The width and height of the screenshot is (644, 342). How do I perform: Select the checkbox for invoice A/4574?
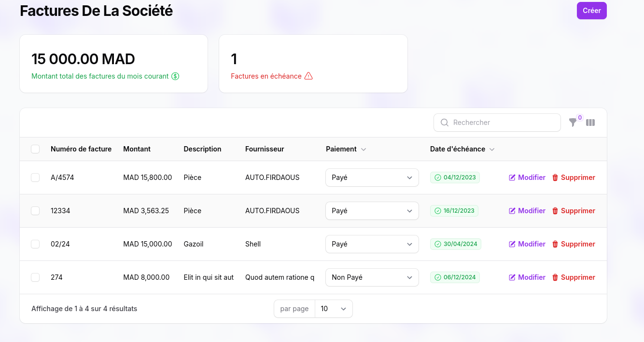pos(35,178)
